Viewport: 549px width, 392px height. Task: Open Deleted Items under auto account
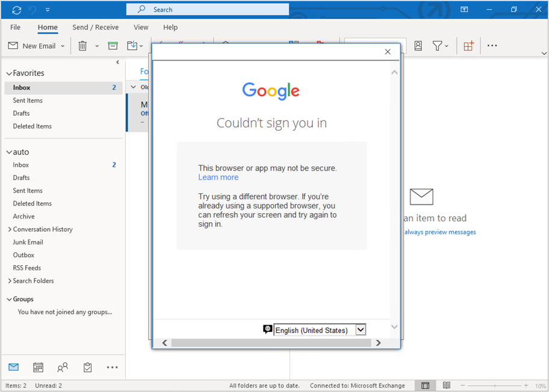pos(33,204)
